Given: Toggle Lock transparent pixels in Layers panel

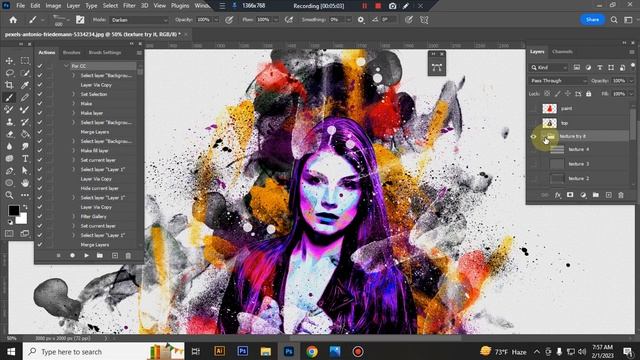Looking at the screenshot, I should coord(547,94).
